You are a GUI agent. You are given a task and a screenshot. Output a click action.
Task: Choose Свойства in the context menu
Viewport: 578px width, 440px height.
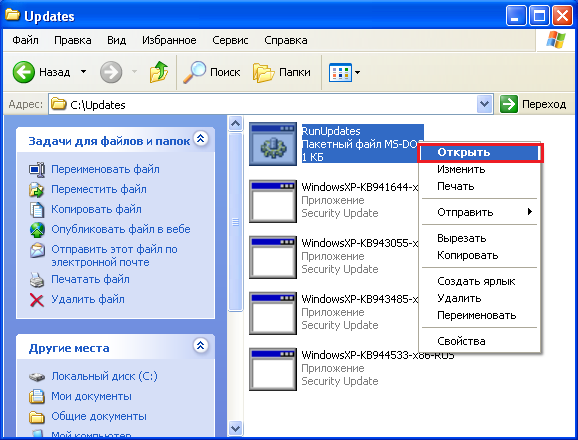coord(480,341)
